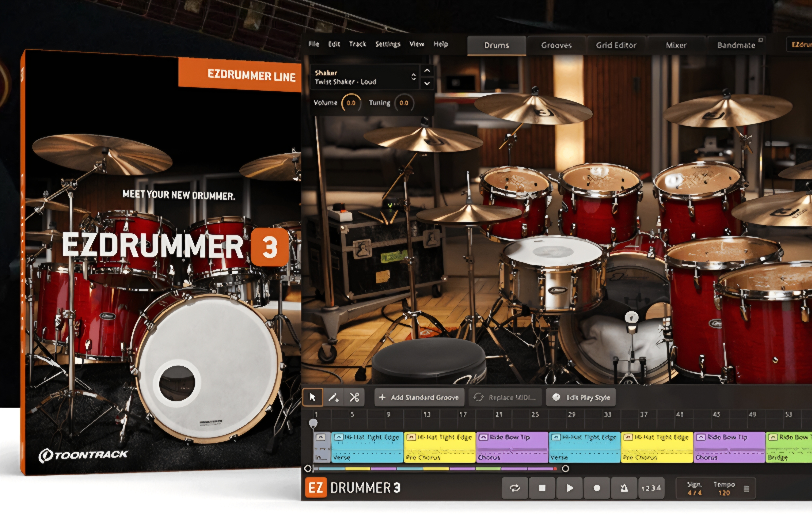Select the second blue Verse block
The height and width of the screenshot is (519, 812).
tap(585, 447)
